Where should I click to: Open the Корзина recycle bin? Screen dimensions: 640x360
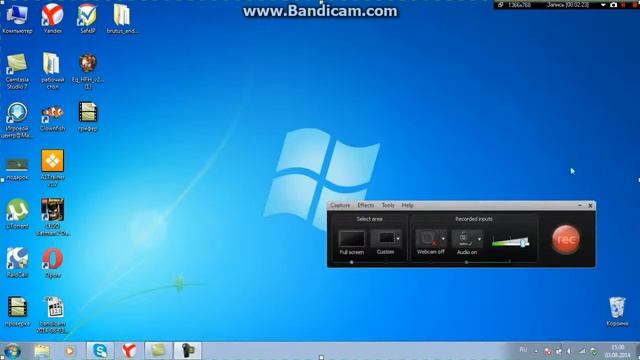617,311
